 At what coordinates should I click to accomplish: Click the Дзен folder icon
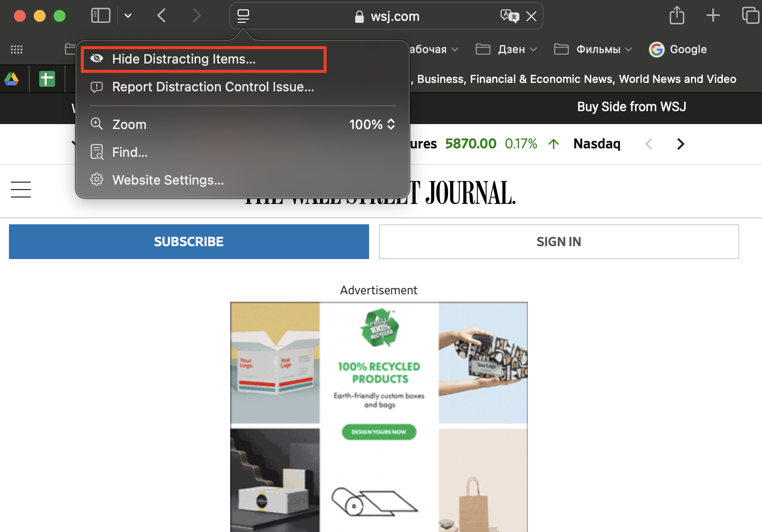pyautogui.click(x=483, y=49)
